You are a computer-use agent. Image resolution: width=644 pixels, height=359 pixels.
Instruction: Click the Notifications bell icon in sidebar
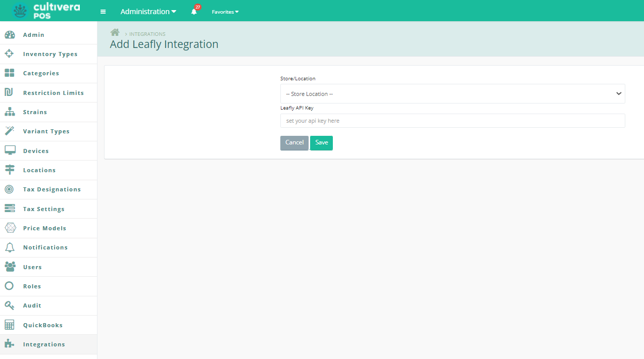tap(9, 247)
